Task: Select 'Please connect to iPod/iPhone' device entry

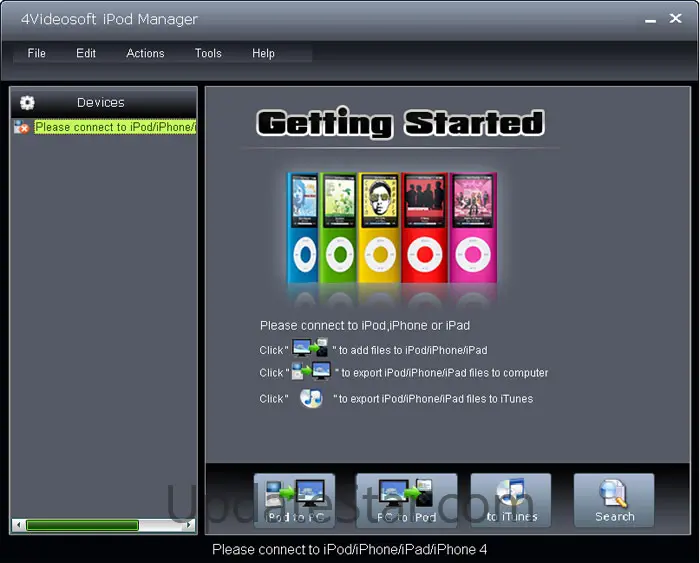Action: coord(115,127)
